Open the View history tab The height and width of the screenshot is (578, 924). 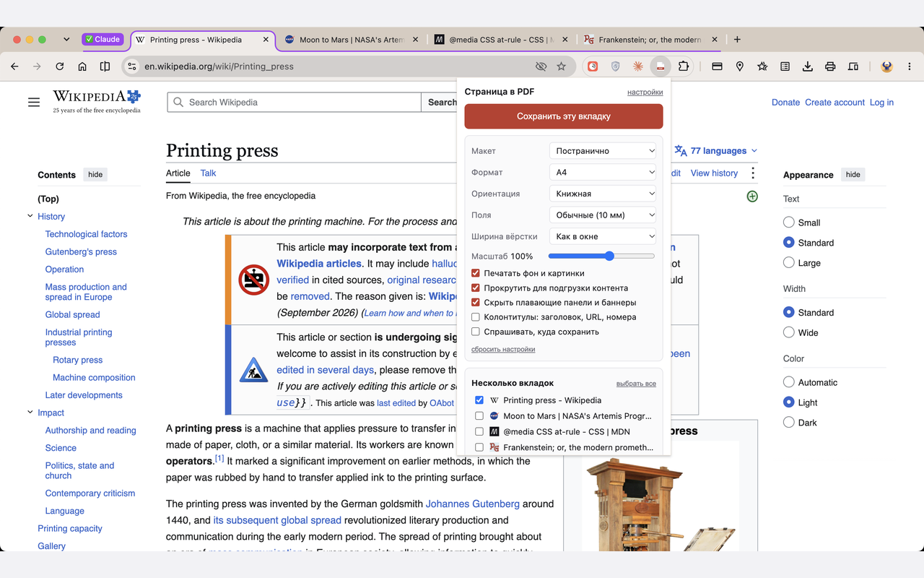(714, 173)
